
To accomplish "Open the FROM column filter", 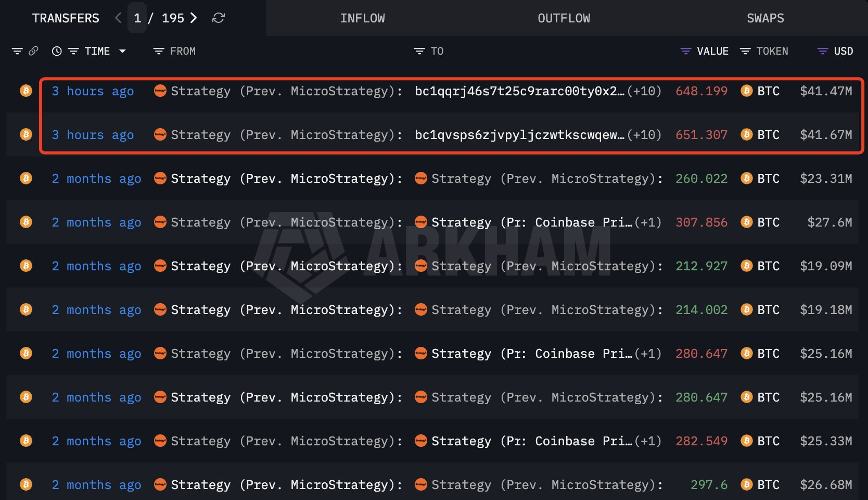I will (x=159, y=51).
